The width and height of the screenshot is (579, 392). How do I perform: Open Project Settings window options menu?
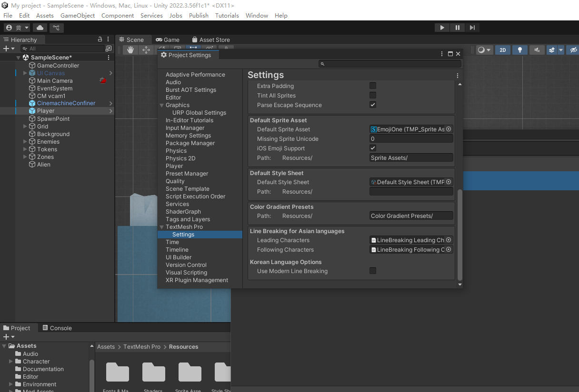[x=442, y=54]
